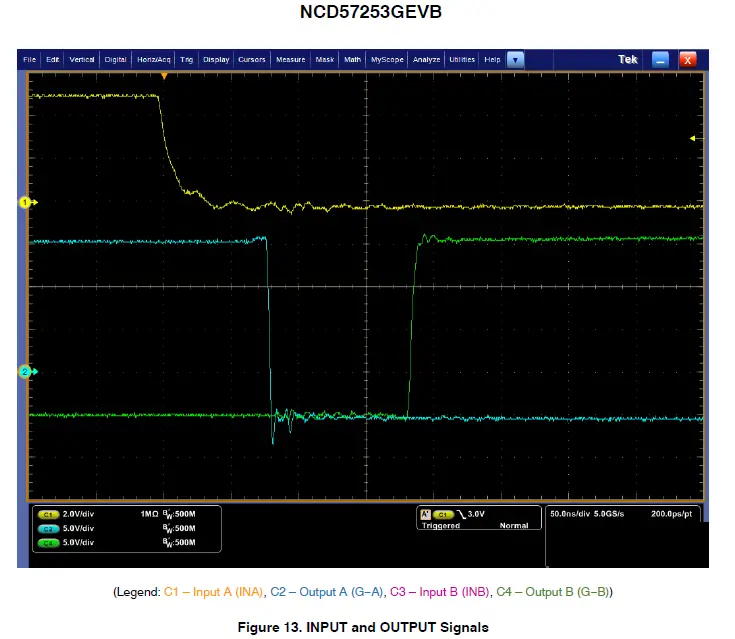
Task: Select channel 1 ground reference marker
Action: [28, 203]
